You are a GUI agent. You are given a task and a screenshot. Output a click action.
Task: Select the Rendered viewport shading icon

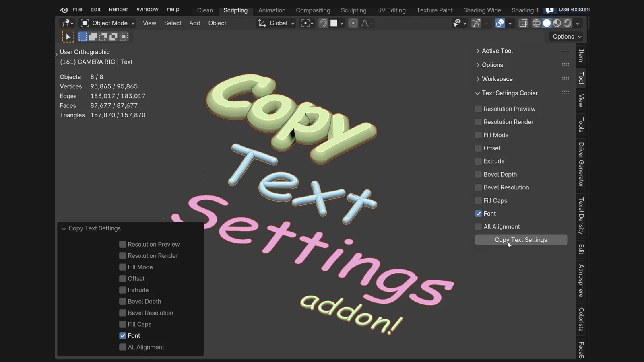[567, 23]
